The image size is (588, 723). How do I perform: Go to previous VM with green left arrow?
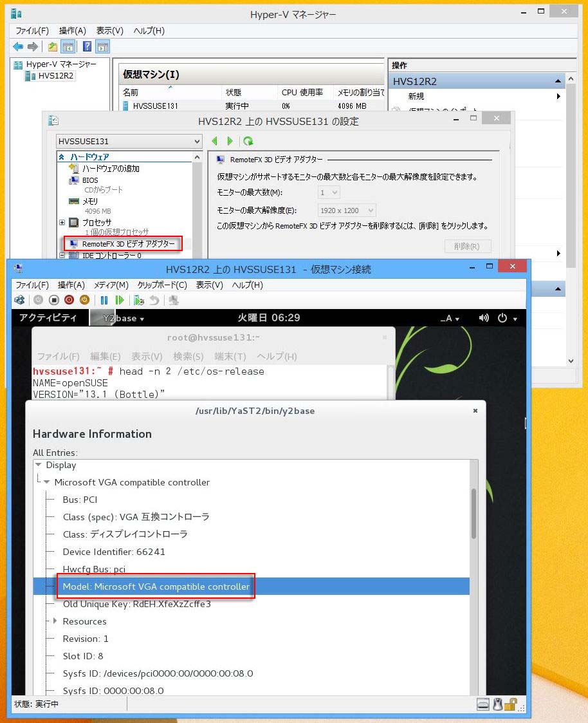click(x=214, y=141)
